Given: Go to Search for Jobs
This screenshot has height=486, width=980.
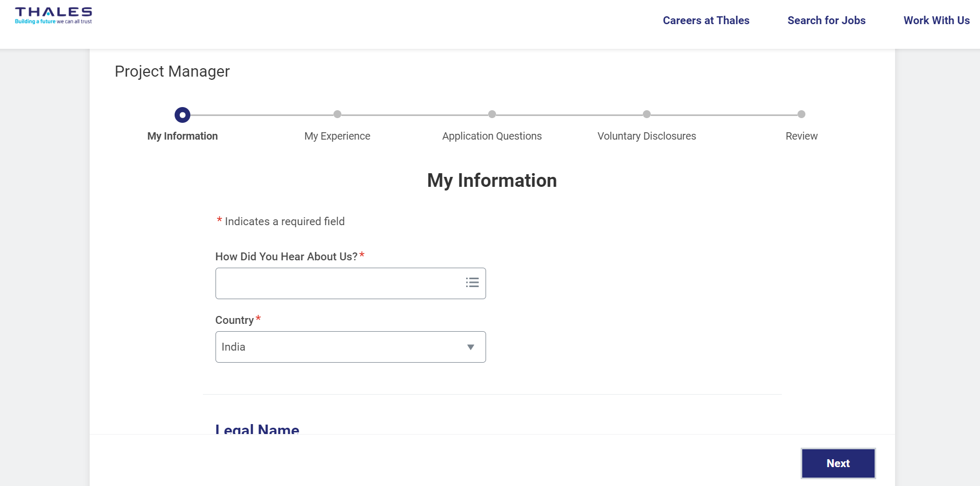Looking at the screenshot, I should pos(826,20).
